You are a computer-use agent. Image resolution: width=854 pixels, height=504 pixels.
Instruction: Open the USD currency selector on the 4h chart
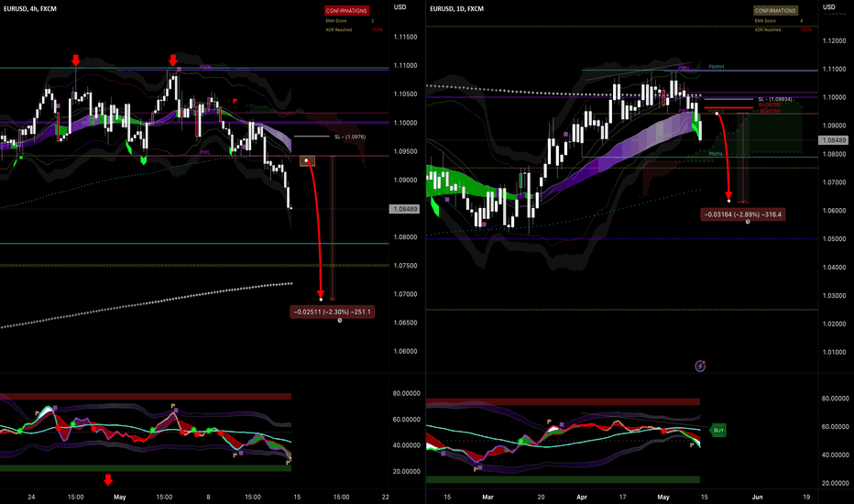click(x=400, y=7)
